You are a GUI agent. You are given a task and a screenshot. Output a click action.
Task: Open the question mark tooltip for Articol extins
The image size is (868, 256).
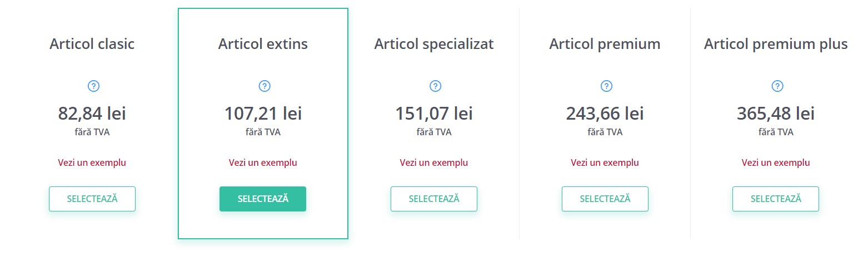pyautogui.click(x=265, y=86)
